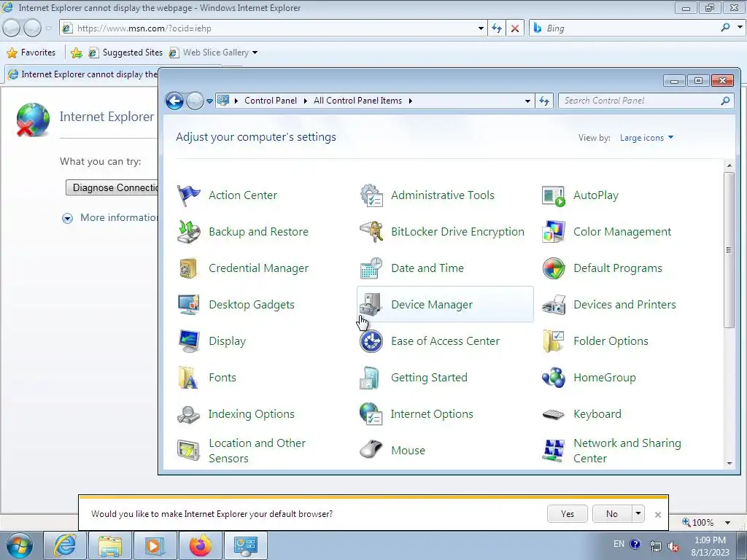Screen dimensions: 747x560
Task: Open the Indexing Options icon
Action: 189,414
